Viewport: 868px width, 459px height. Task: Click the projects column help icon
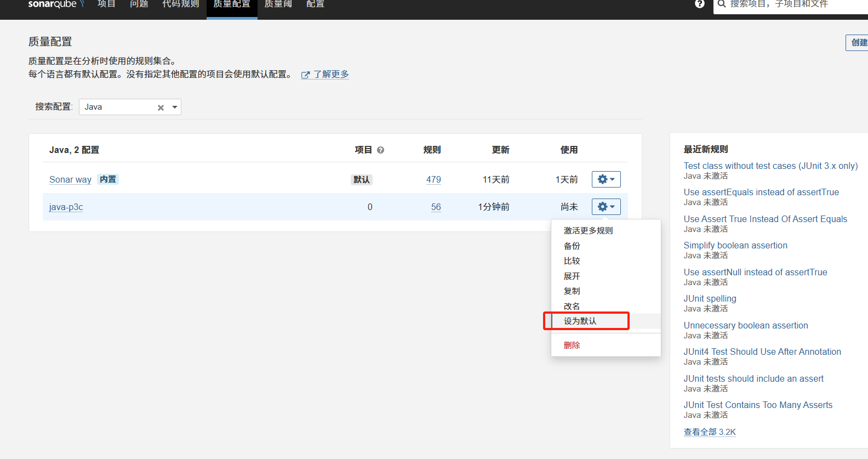click(x=380, y=150)
